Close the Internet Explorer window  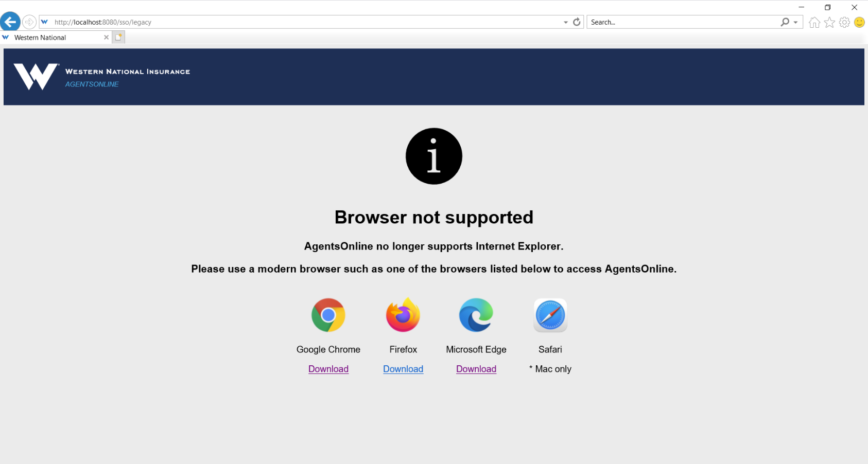tap(855, 7)
